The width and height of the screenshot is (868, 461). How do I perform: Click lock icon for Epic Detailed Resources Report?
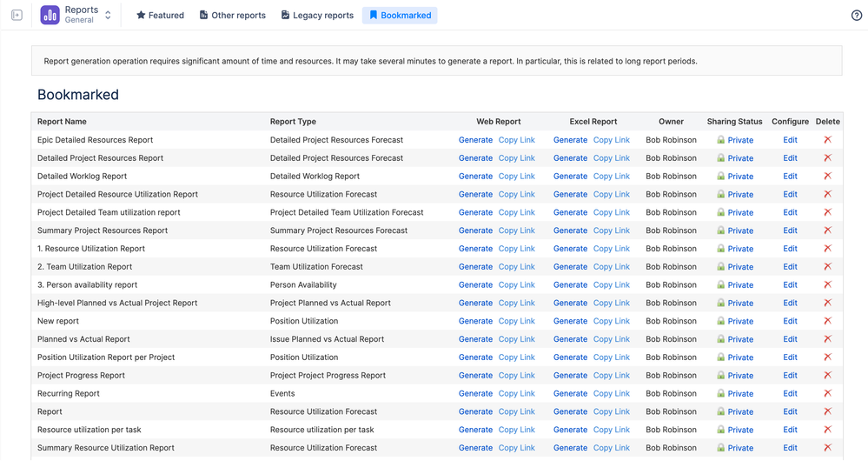click(x=721, y=140)
